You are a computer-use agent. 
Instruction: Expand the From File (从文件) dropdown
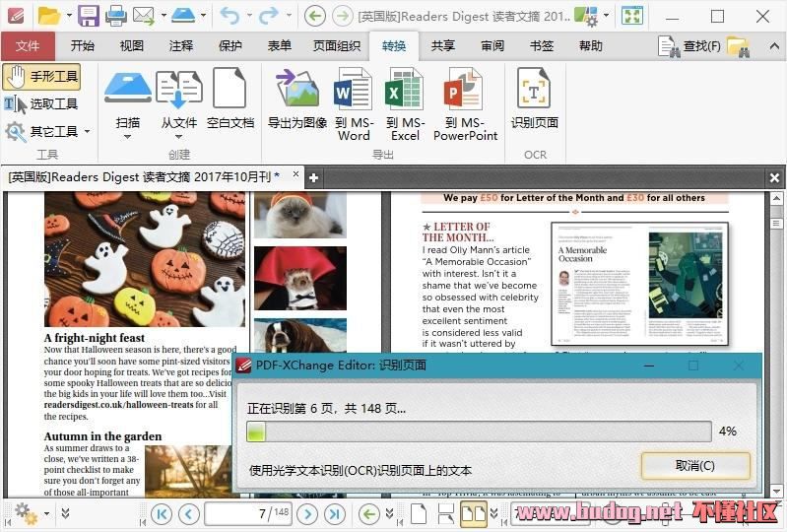[179, 136]
